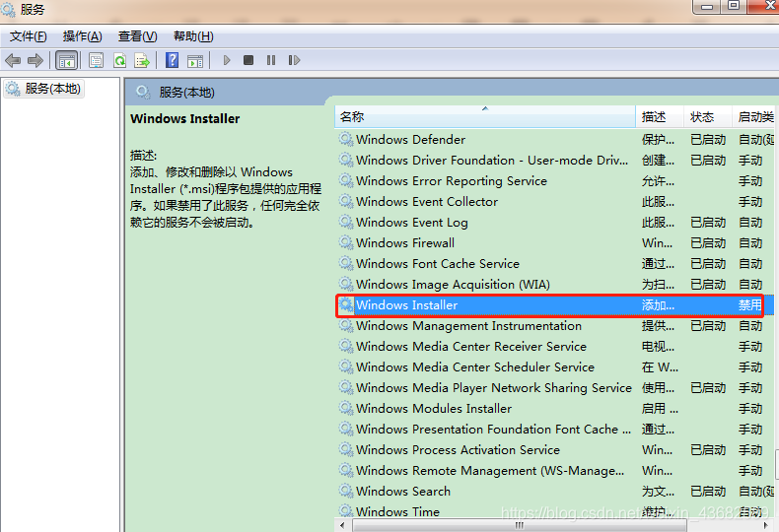The width and height of the screenshot is (779, 532).
Task: Select the Windows Firewall gear icon
Action: pyautogui.click(x=346, y=242)
